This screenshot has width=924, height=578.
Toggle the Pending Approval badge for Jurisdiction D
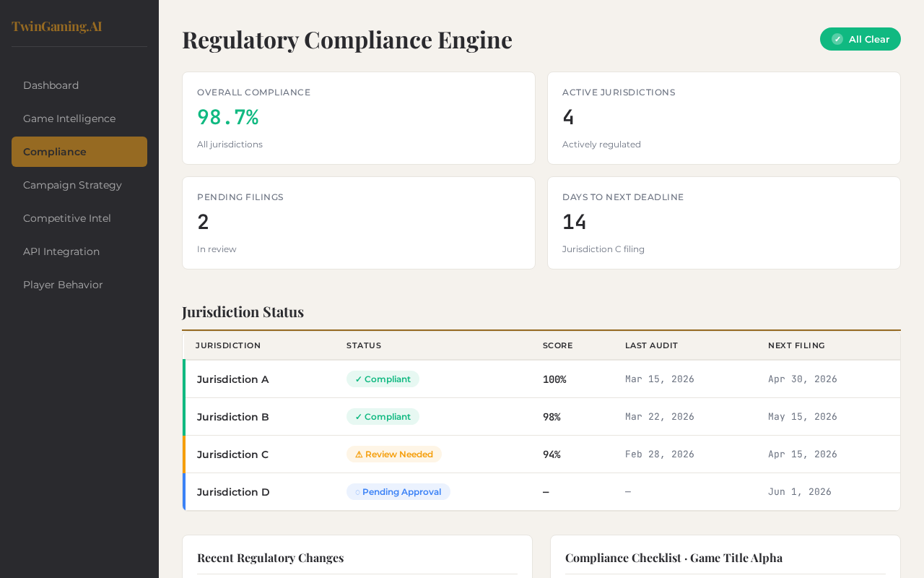(398, 491)
